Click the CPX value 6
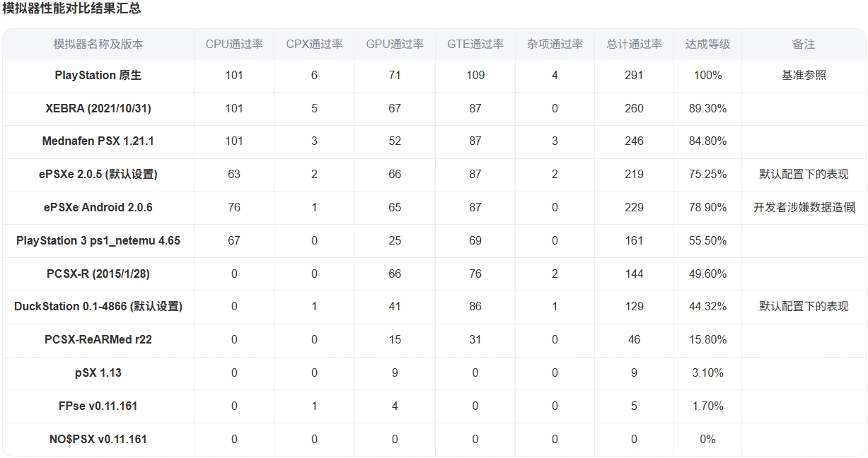Image resolution: width=868 pixels, height=458 pixels. pyautogui.click(x=314, y=75)
